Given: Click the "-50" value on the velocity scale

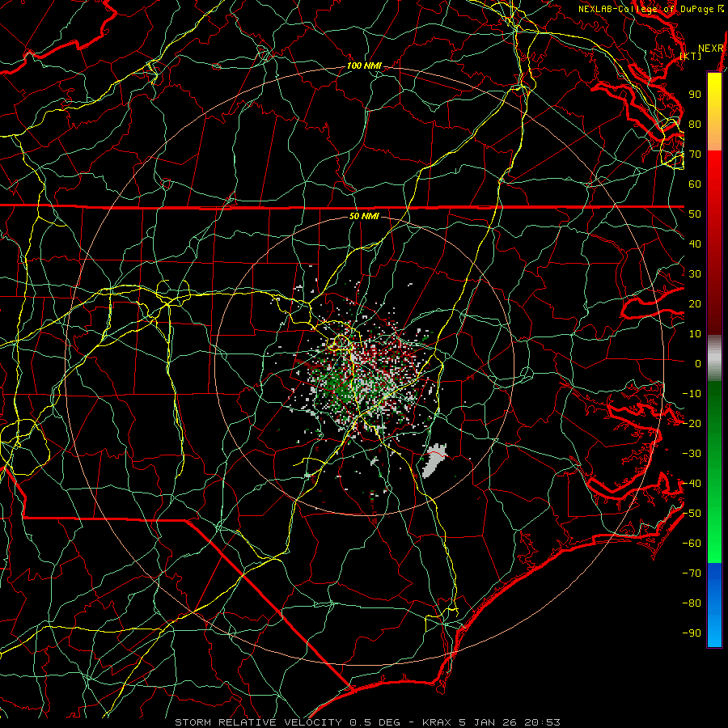Looking at the screenshot, I should pos(692,514).
